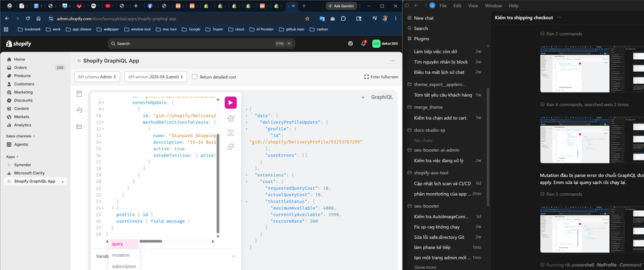Enable Return detailed cost checkbox
The width and height of the screenshot is (644, 270).
(195, 77)
